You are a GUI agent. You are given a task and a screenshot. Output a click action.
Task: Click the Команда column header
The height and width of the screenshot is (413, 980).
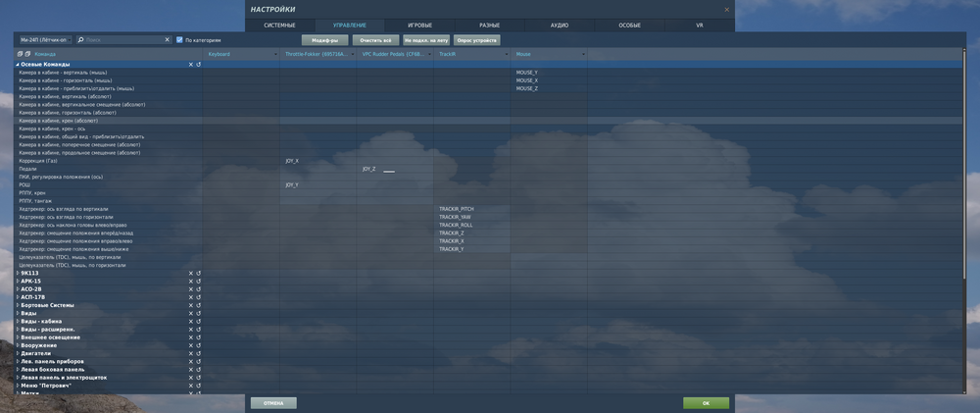pos(46,54)
